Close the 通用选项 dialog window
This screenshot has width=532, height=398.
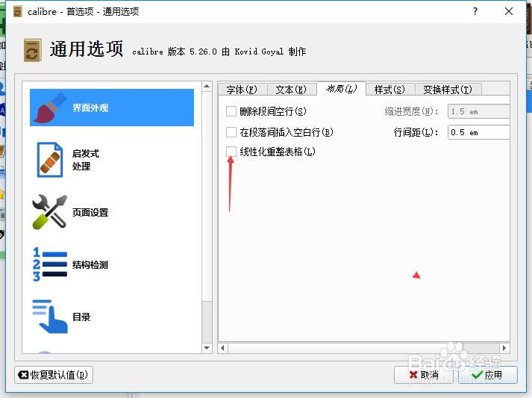click(509, 11)
